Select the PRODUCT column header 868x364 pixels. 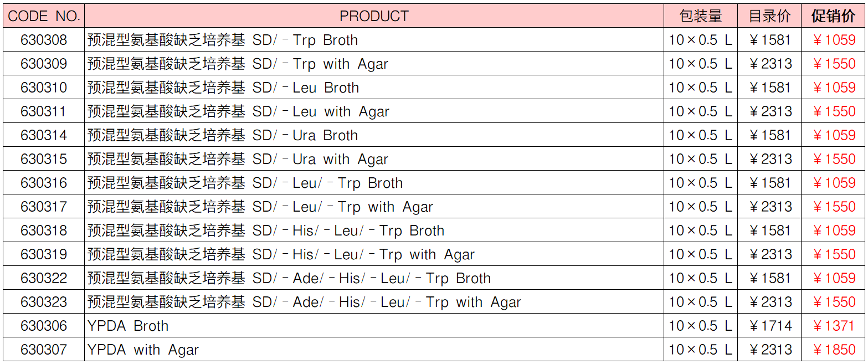pos(374,16)
